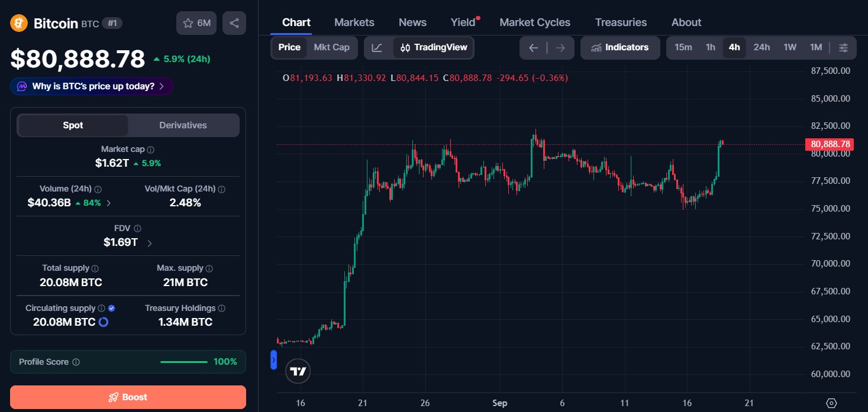Click the Market cap info icon

pos(151,150)
